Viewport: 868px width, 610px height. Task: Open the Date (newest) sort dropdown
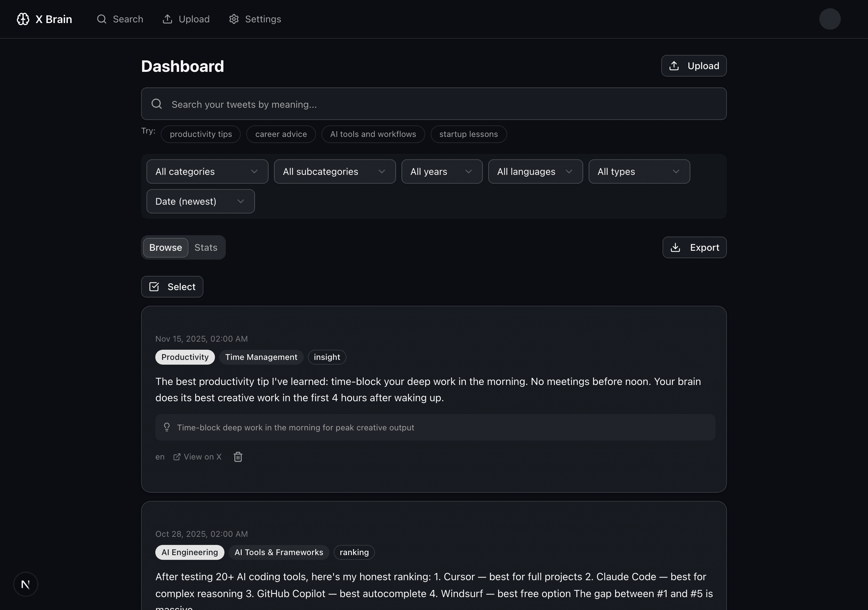pyautogui.click(x=200, y=201)
